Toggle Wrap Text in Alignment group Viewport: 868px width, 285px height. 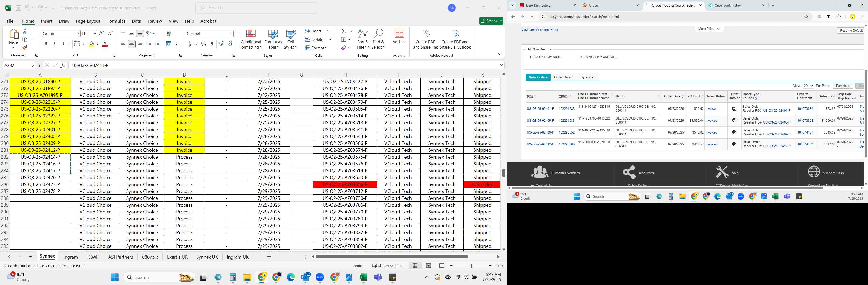169,33
